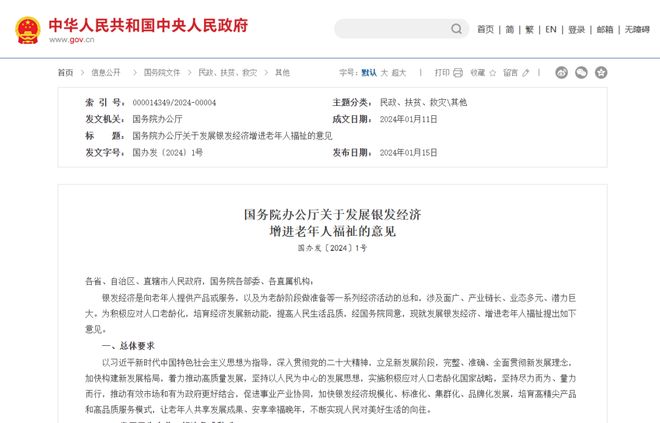This screenshot has height=423, width=660.
Task: Click the 打印 print label
Action: (442, 73)
